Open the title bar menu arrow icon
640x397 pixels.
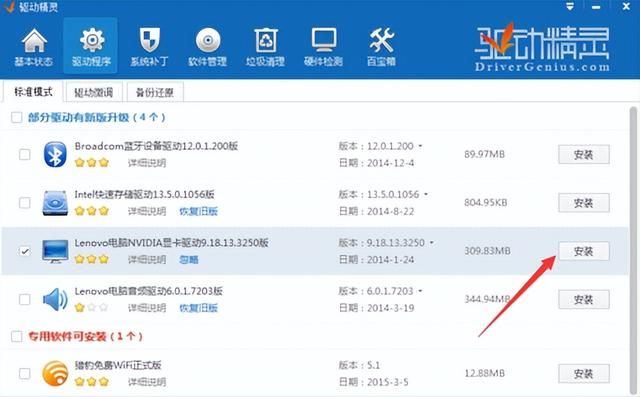click(x=570, y=7)
